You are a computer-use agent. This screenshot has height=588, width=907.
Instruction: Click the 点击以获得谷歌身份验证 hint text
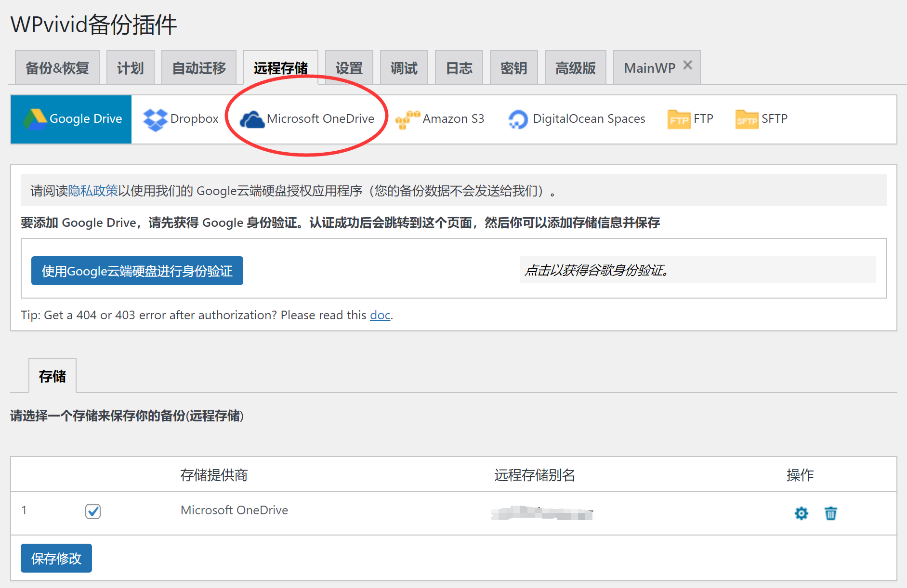coord(597,270)
